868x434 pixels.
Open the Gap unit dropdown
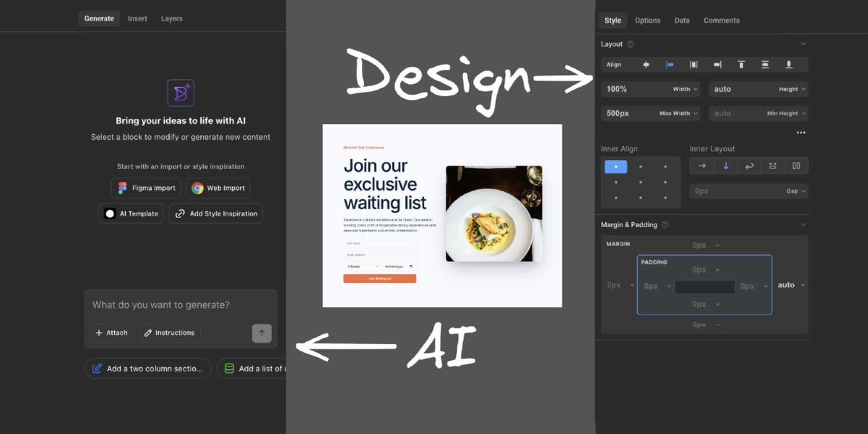(x=796, y=191)
